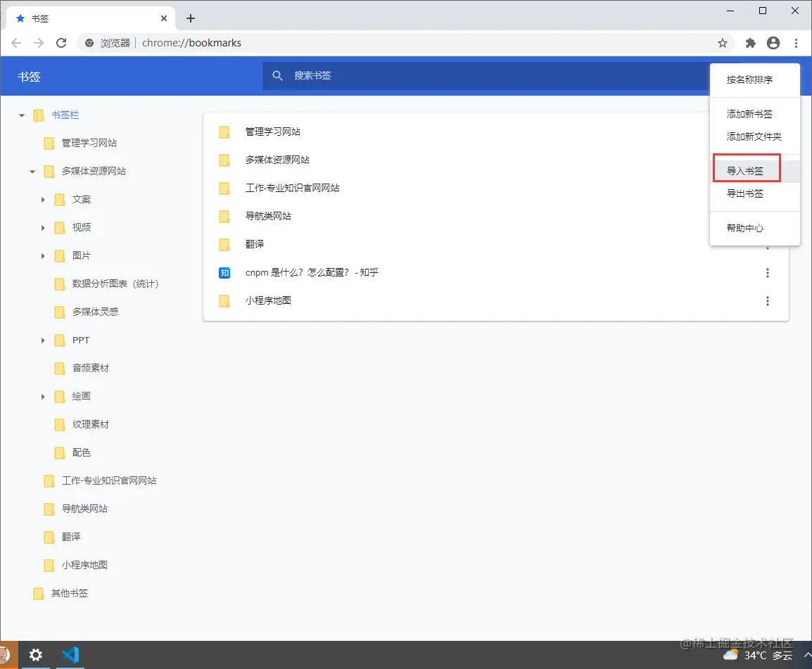Choose 添加新文件夹 from the menu
This screenshot has width=812, height=669.
click(754, 136)
